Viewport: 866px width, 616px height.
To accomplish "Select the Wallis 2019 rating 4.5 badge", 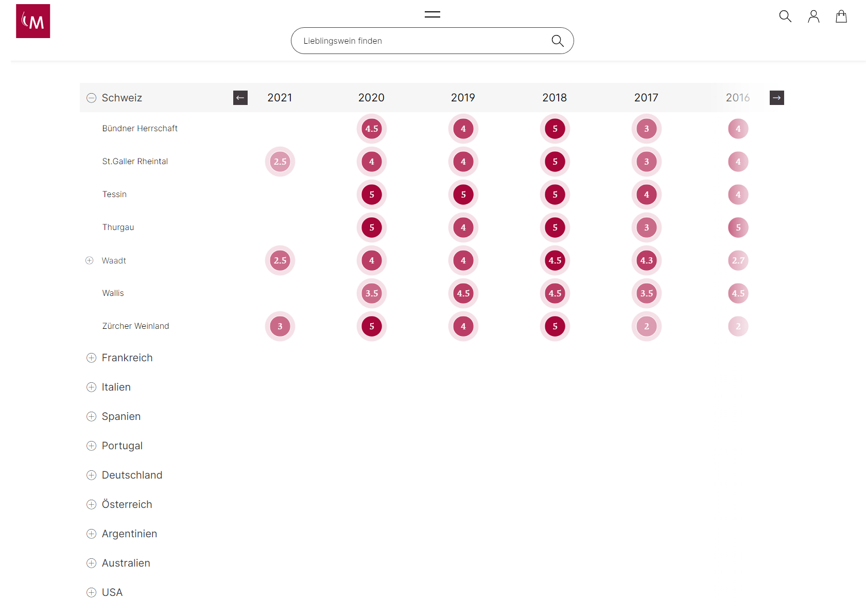I will point(463,293).
